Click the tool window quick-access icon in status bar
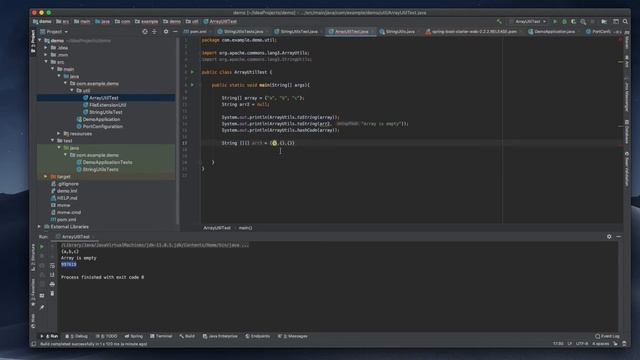 point(34,344)
